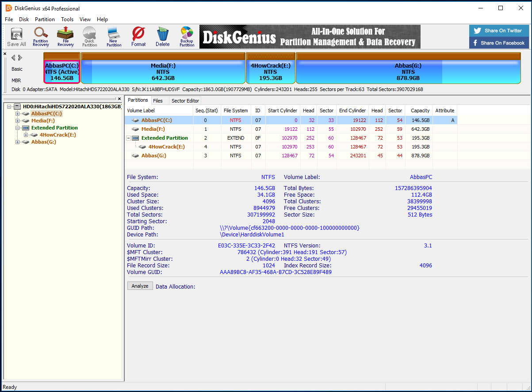Viewport: 532px width, 392px height.
Task: Click the Capacity column header
Action: 419,110
